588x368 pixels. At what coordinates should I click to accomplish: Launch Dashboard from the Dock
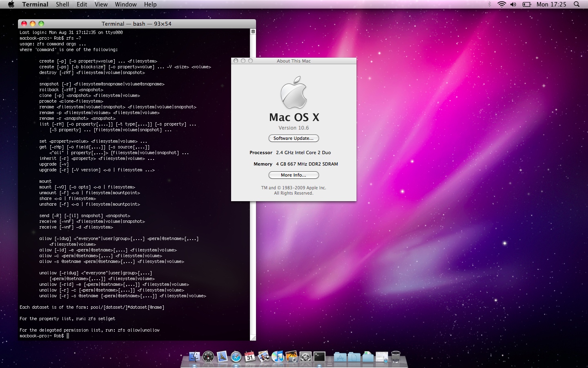pos(208,357)
